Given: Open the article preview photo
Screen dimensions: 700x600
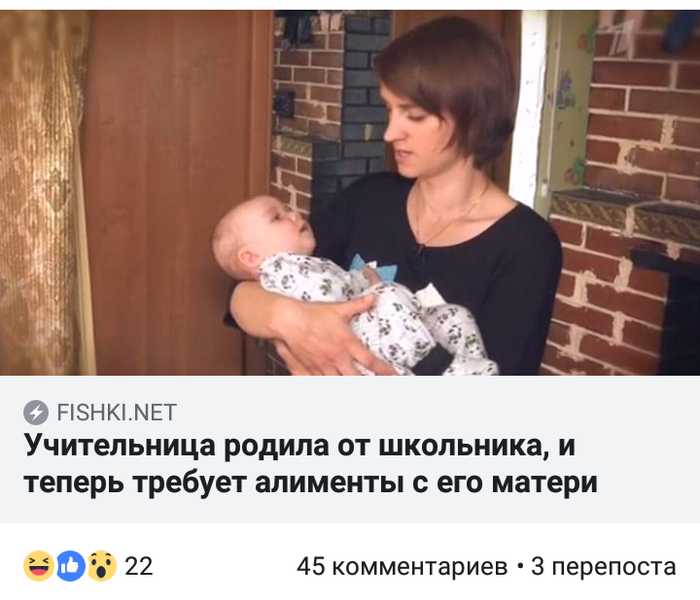Looking at the screenshot, I should coord(350,192).
